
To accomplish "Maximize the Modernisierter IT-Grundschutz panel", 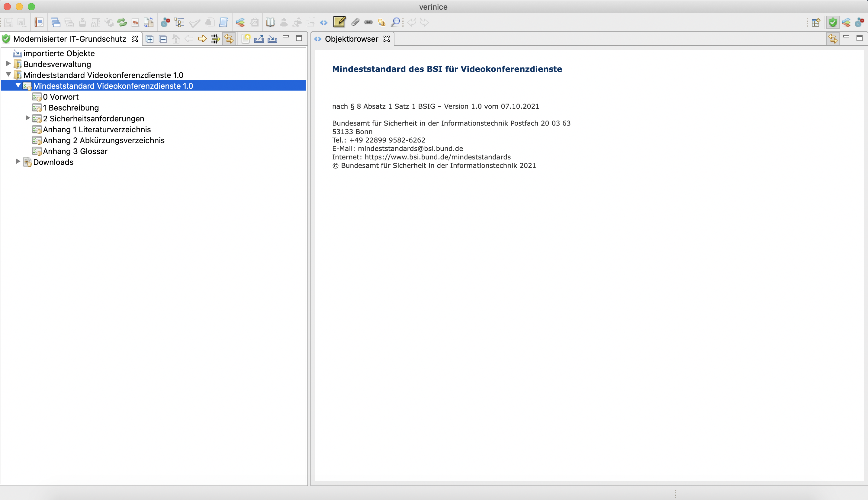I will pos(299,38).
